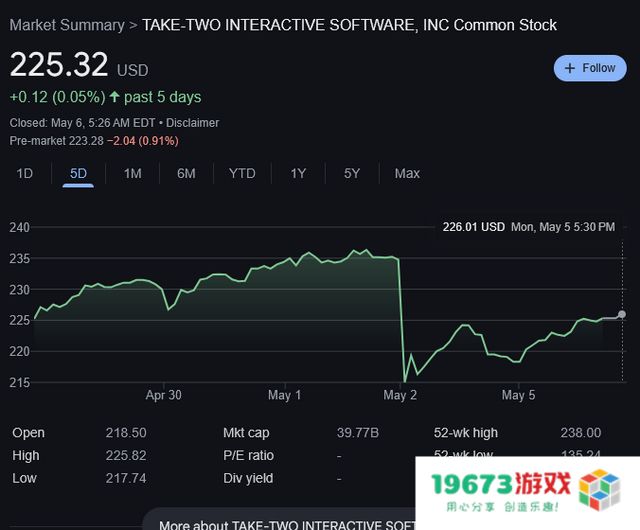Click the Pre-market 223.28 text
640x530 pixels.
click(56, 141)
